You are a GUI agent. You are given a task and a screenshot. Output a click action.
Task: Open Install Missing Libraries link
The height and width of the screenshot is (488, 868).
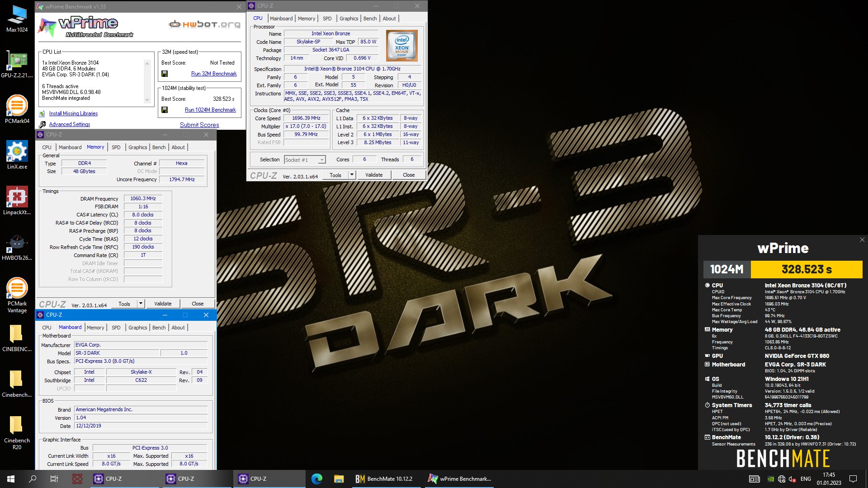(73, 114)
